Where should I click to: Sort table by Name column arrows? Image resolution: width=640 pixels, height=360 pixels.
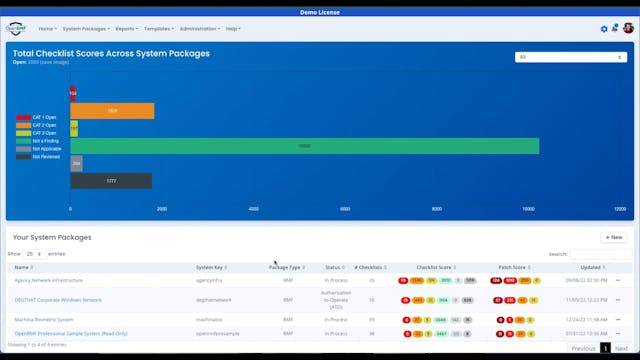tap(32, 267)
